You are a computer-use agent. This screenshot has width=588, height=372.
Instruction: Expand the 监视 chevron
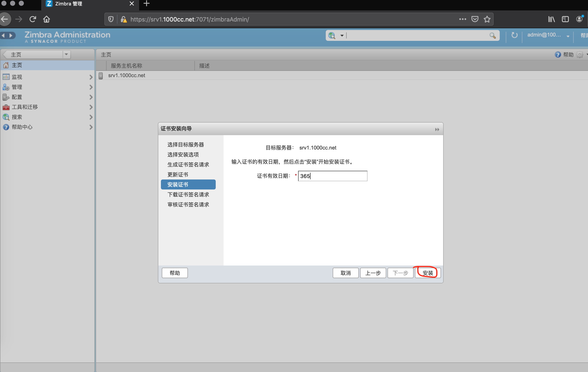91,77
